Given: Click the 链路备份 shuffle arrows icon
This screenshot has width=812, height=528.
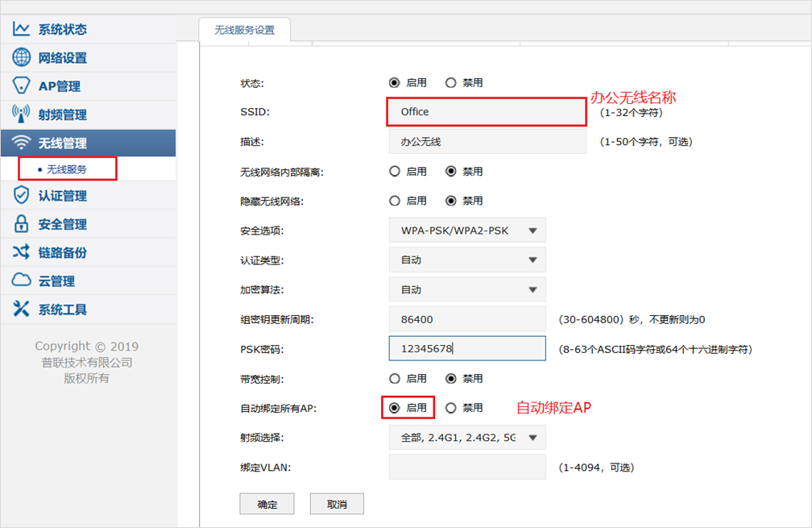Looking at the screenshot, I should [21, 252].
